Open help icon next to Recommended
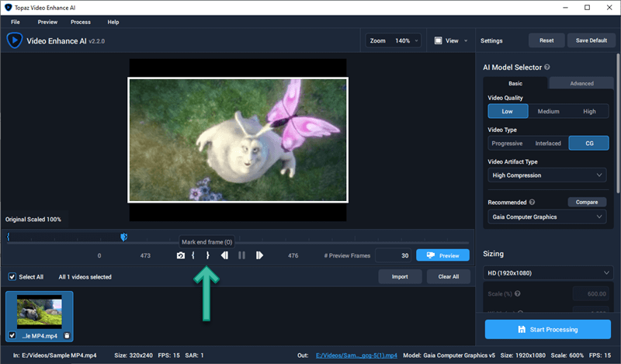Screen dimensions: 621x364 pyautogui.click(x=532, y=202)
